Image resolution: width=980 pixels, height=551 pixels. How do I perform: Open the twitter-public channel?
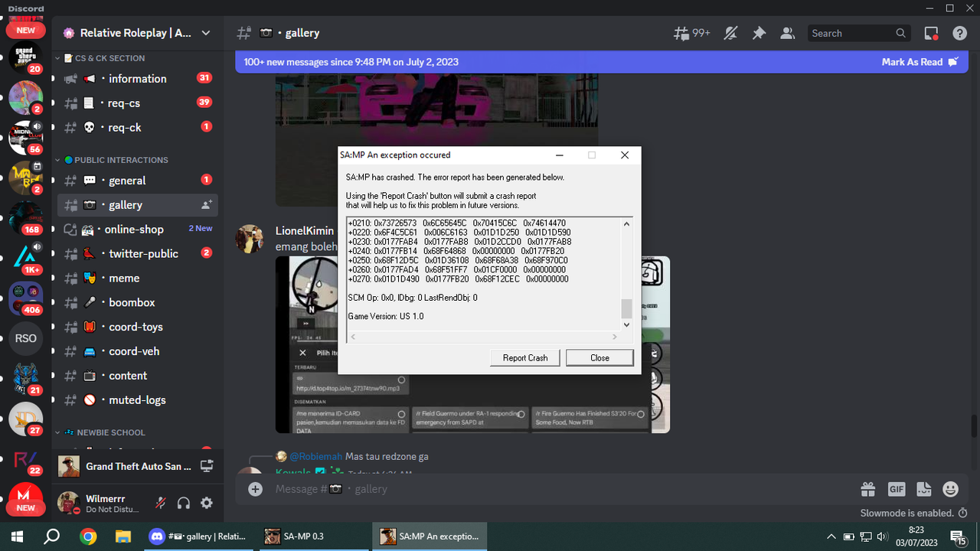137,253
